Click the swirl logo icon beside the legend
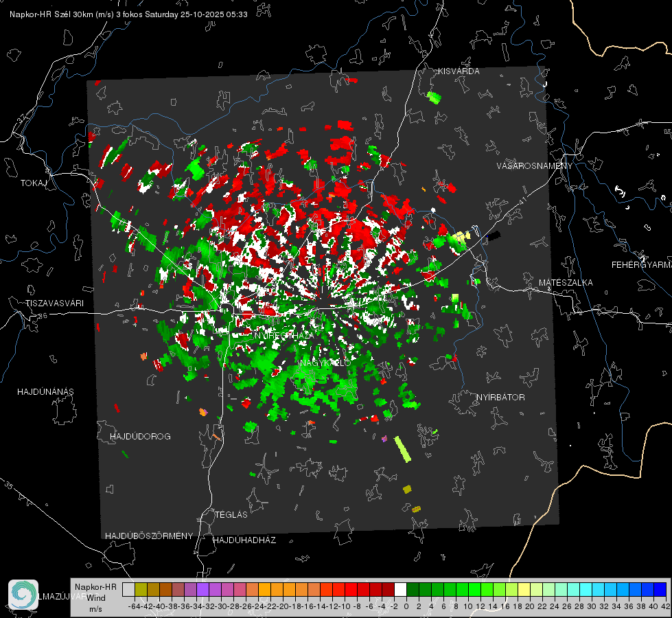672x618 pixels. (x=23, y=595)
